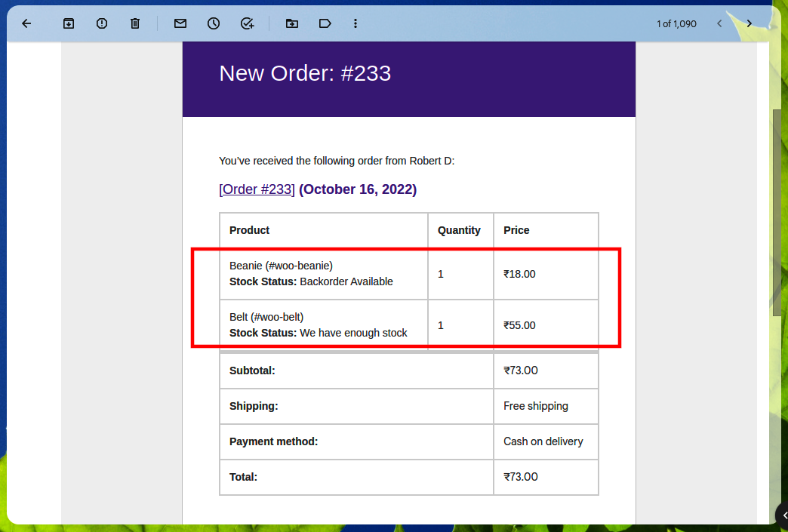Move email to a folder
This screenshot has height=532, width=788.
tap(292, 23)
